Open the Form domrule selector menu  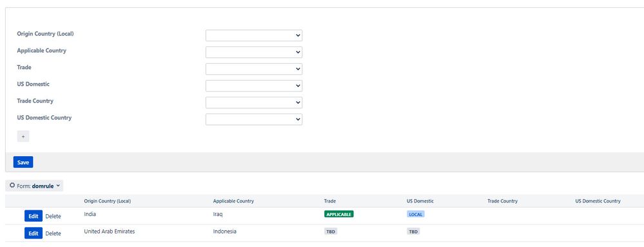click(35, 186)
